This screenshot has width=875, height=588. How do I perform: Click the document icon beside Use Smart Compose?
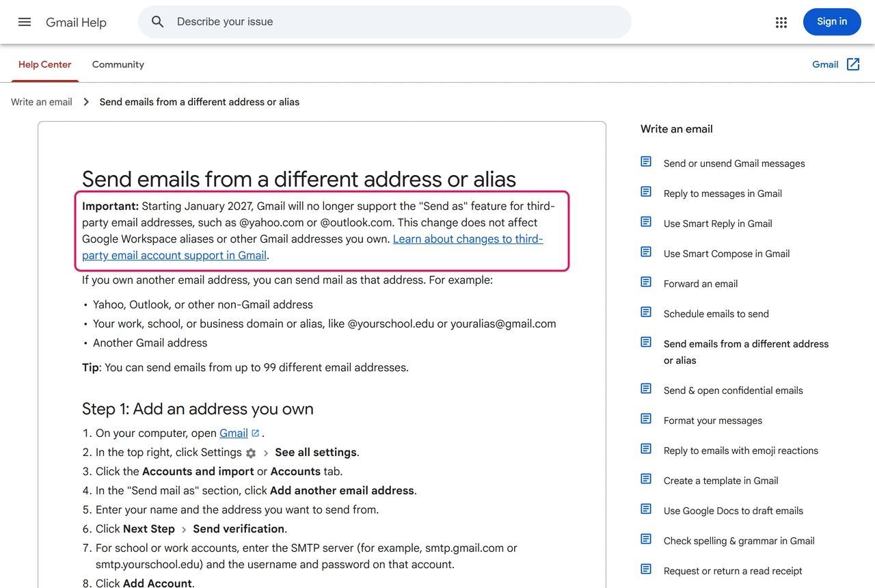click(646, 252)
